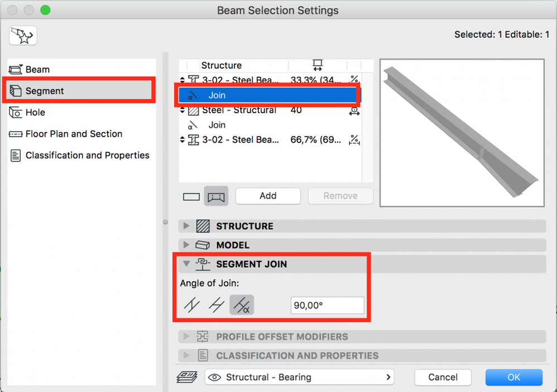Select the straight beam segment icon
The height and width of the screenshot is (392, 557).
tap(191, 196)
